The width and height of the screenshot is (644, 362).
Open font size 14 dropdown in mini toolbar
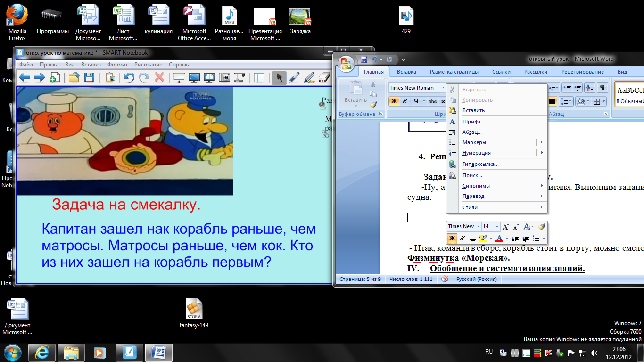496,226
